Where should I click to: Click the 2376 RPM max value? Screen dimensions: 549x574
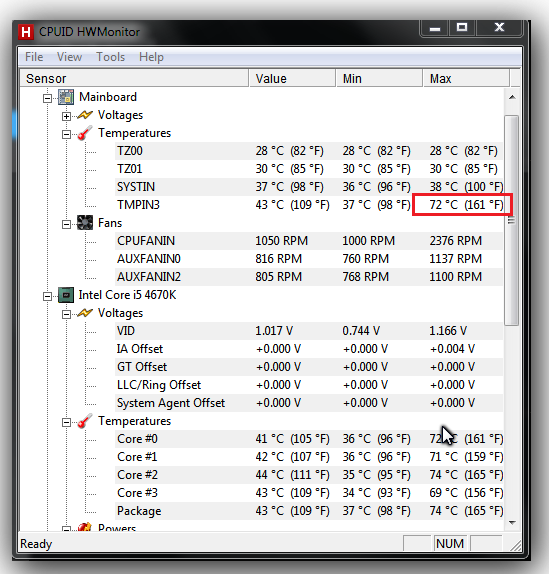pyautogui.click(x=456, y=241)
